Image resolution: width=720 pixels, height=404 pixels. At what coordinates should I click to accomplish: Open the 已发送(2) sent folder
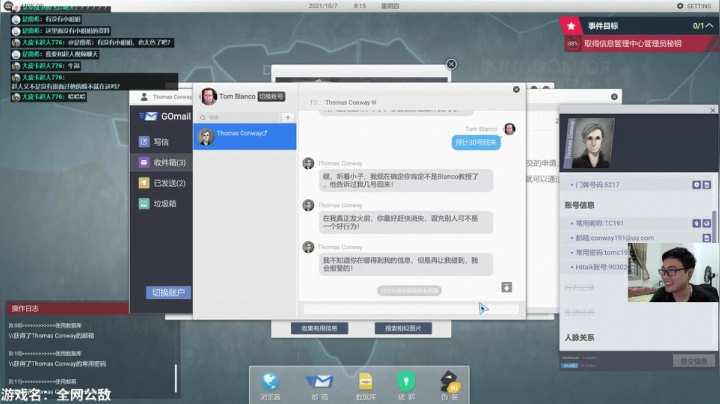coord(161,183)
